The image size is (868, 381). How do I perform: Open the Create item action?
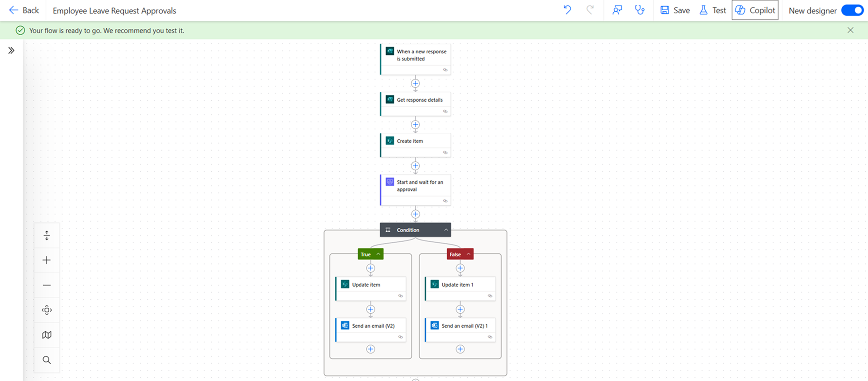[415, 145]
